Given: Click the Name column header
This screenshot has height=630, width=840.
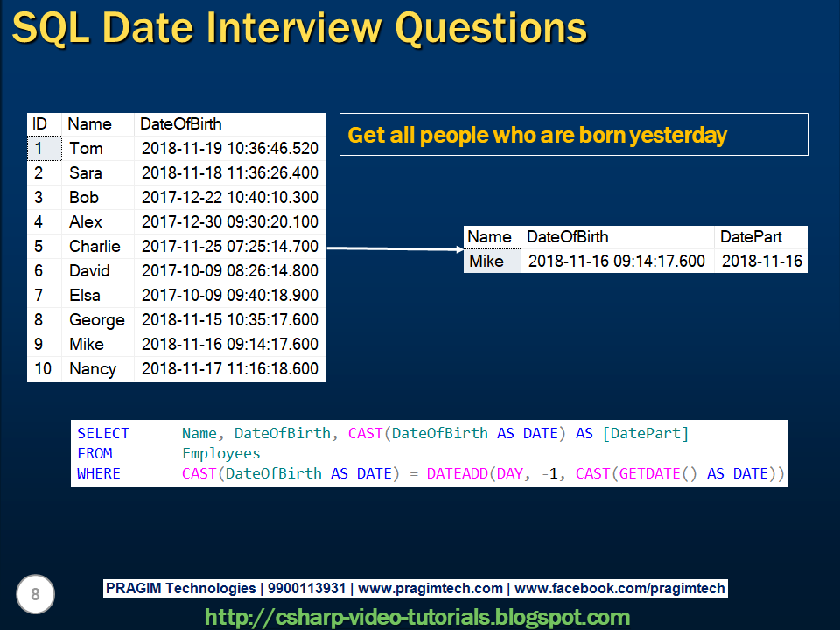Looking at the screenshot, I should (x=90, y=123).
